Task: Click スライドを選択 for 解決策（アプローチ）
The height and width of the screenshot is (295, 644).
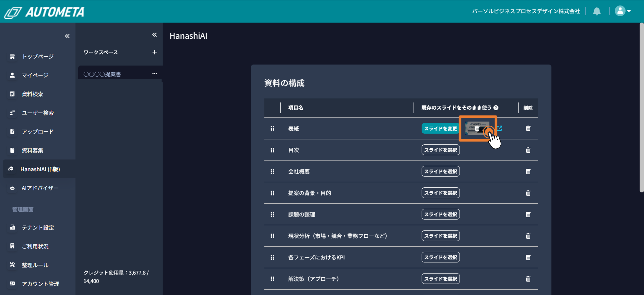Action: tap(441, 279)
